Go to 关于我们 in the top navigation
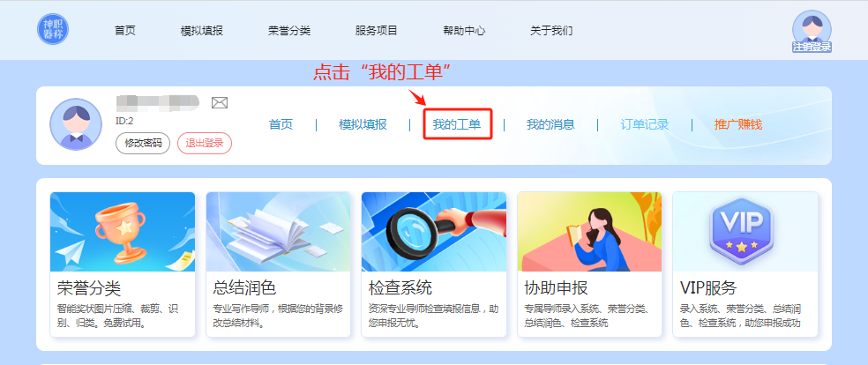The height and width of the screenshot is (365, 868). point(551,30)
